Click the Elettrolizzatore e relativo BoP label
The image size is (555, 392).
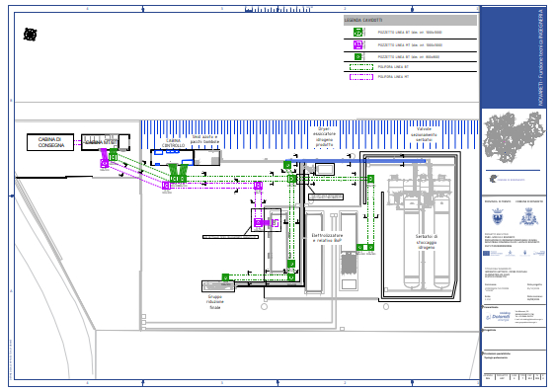[x=327, y=238]
